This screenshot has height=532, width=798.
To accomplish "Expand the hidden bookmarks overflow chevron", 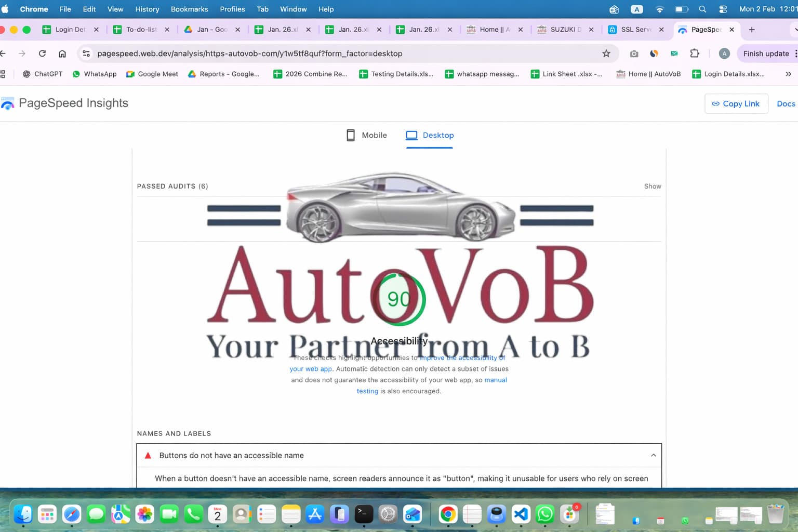I will [788, 74].
